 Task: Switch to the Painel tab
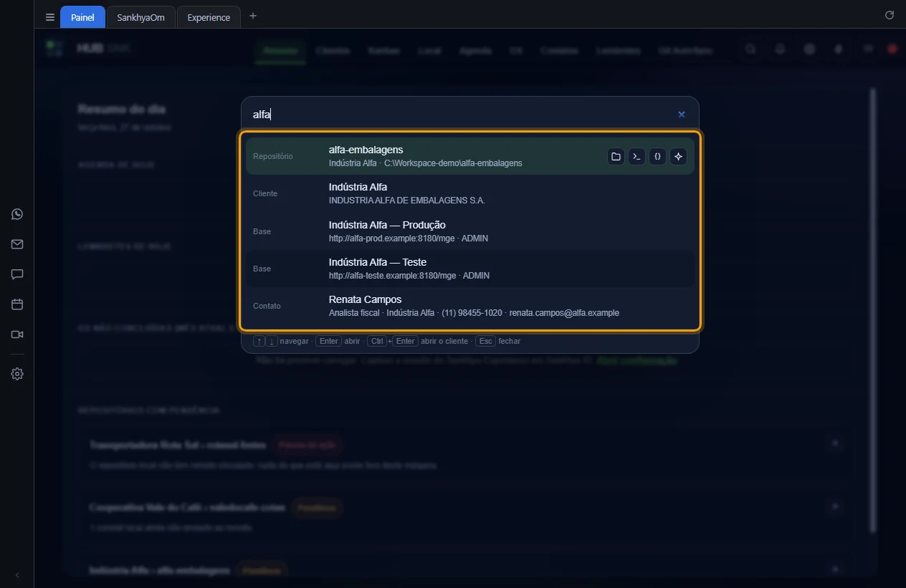point(82,17)
